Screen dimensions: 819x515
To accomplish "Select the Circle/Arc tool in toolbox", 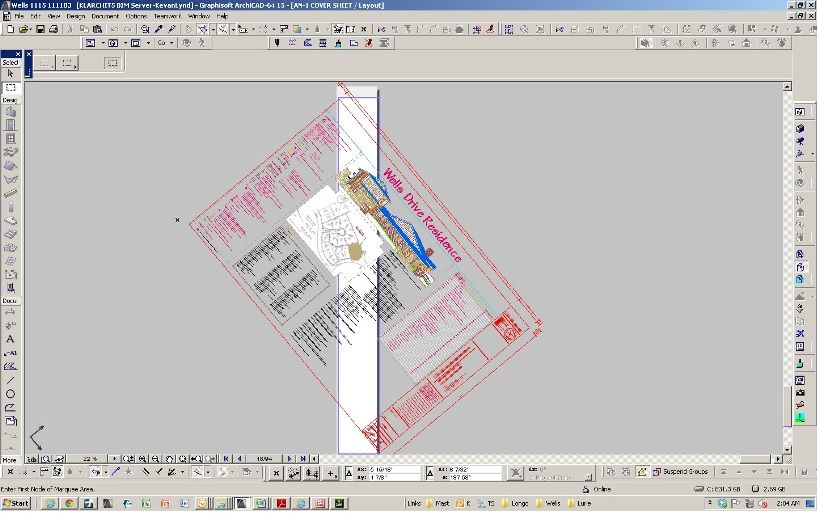I will pos(10,394).
